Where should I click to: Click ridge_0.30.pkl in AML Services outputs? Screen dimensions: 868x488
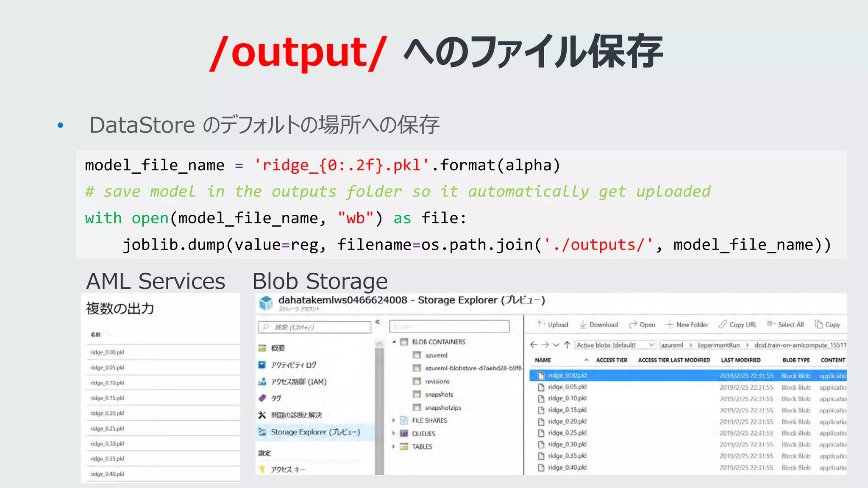pyautogui.click(x=107, y=444)
